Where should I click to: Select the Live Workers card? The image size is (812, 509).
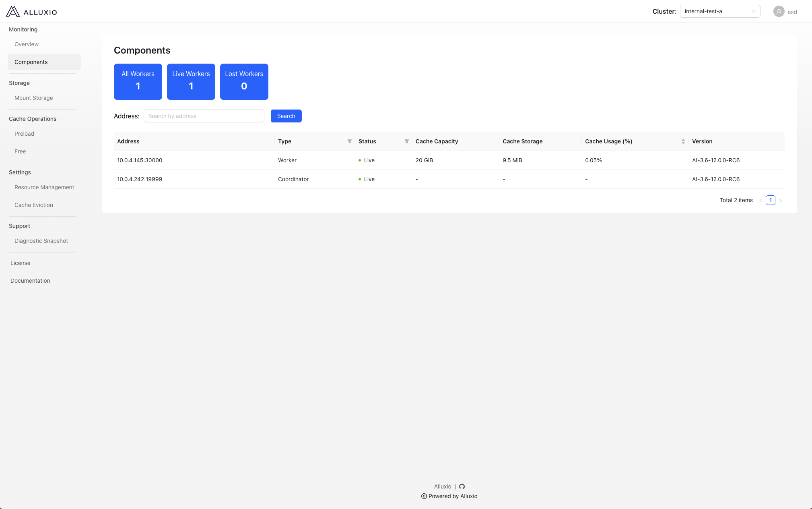tap(191, 81)
